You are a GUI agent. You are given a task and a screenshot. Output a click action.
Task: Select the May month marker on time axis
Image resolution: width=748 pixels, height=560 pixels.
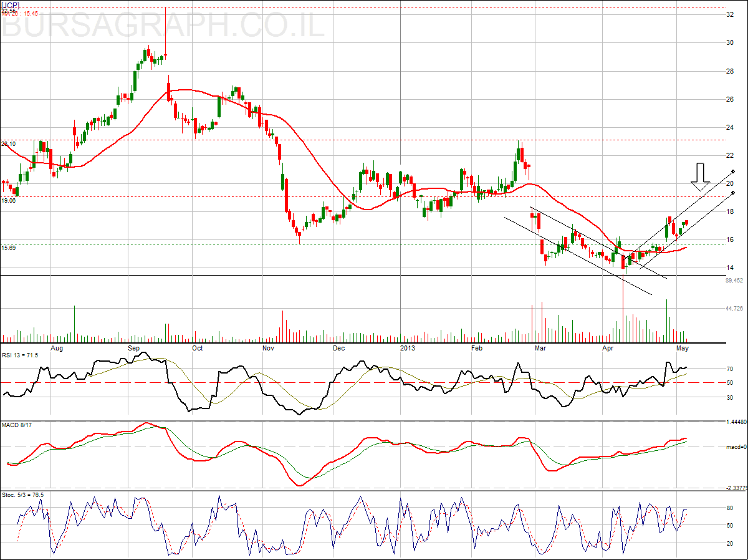tap(683, 347)
